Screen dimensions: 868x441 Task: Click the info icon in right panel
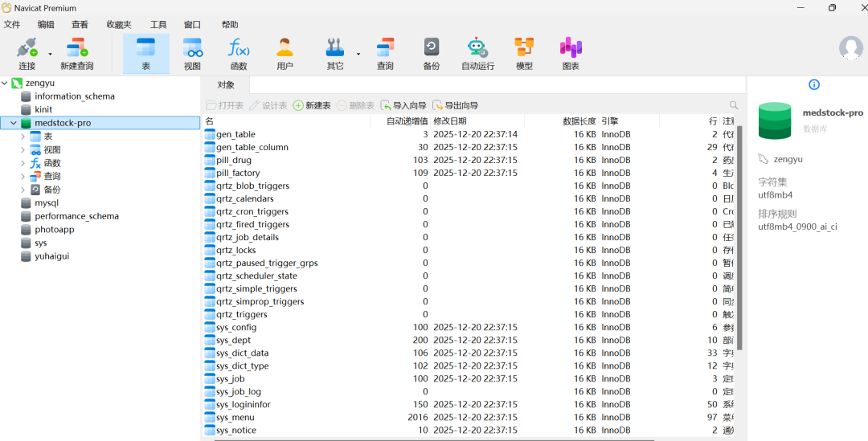[x=813, y=84]
